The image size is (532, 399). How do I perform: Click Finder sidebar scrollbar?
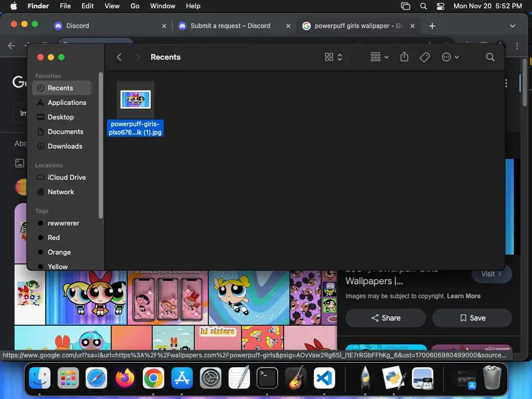(100, 145)
